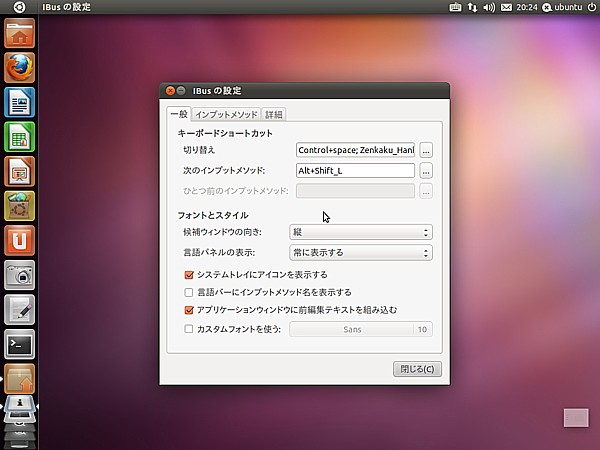Viewport: 600px width, 450px height.
Task: Toggle アプリケーションウィンドウに前編集テキストを組み込む checkbox
Action: (x=189, y=310)
